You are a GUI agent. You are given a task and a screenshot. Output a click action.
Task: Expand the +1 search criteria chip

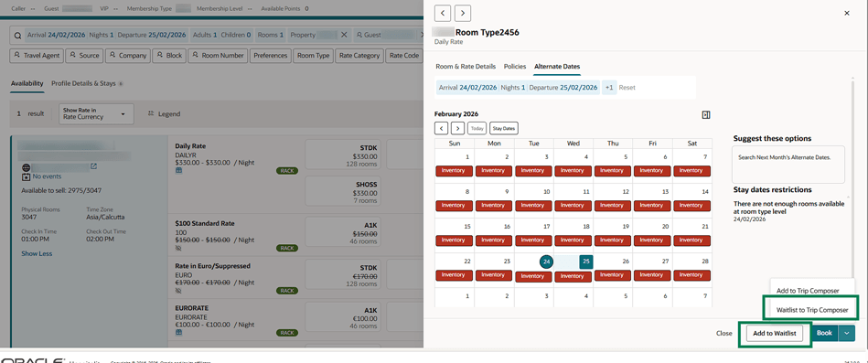click(609, 88)
